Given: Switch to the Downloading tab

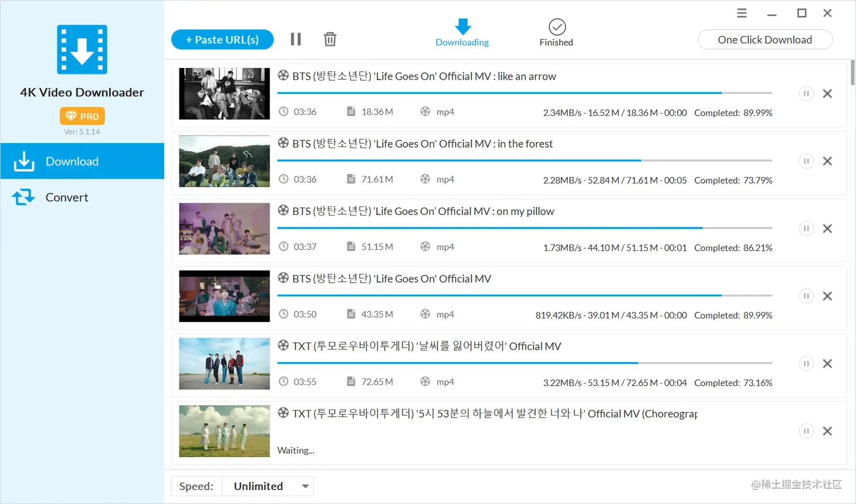Looking at the screenshot, I should pos(462,33).
